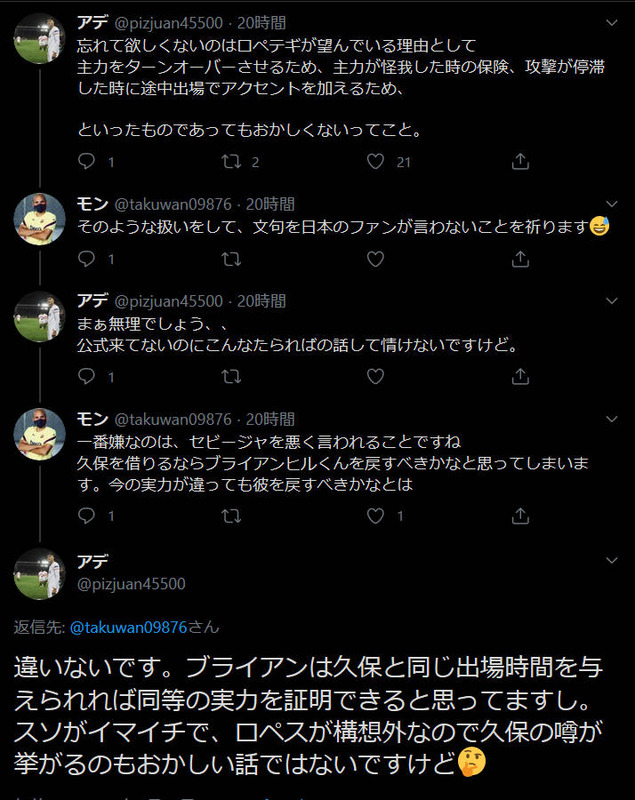
Task: Retweet アデ's「まぁ無理でしょう」tweet
Action: (230, 377)
